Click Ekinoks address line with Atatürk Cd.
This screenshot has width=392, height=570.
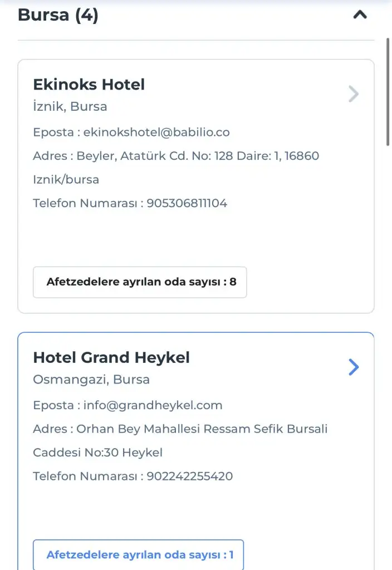point(176,156)
